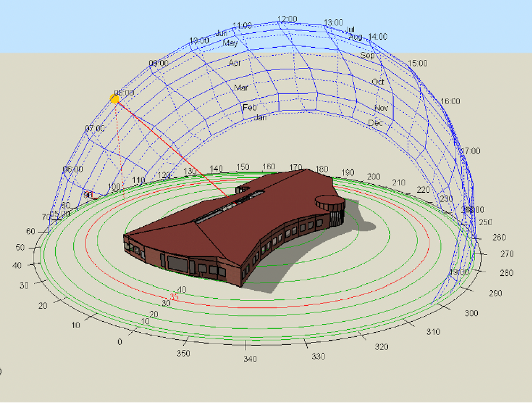The image size is (532, 403).
Task: Click the Jun month label
Action: point(221,33)
